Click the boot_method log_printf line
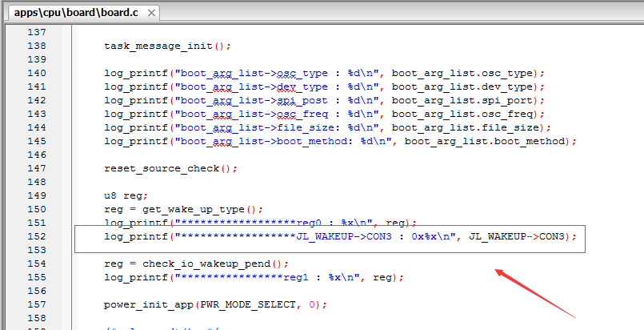 click(340, 141)
